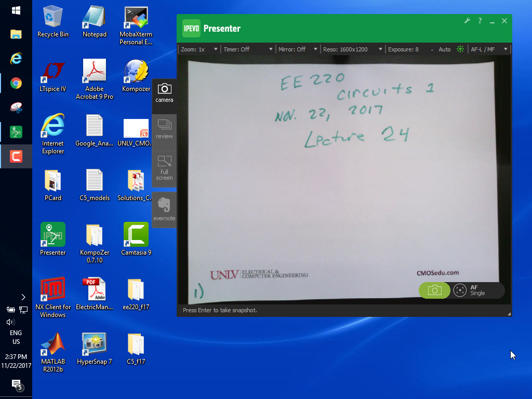Open Notepad desktop shortcut
The width and height of the screenshot is (532, 399).
click(x=95, y=21)
